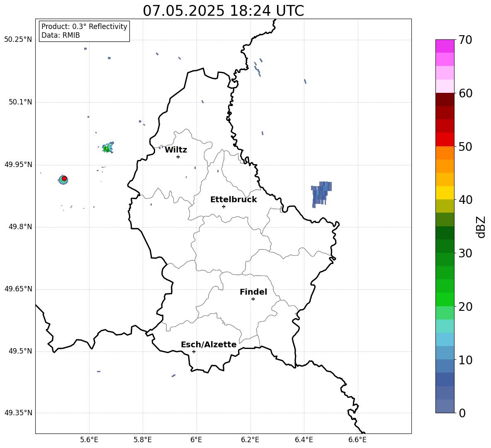The image size is (491, 448).
Task: Click the colorbar 0 tick label
Action: [462, 413]
